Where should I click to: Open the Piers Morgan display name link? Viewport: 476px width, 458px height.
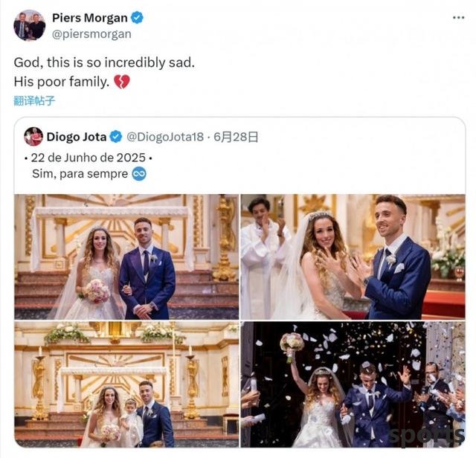pyautogui.click(x=90, y=18)
